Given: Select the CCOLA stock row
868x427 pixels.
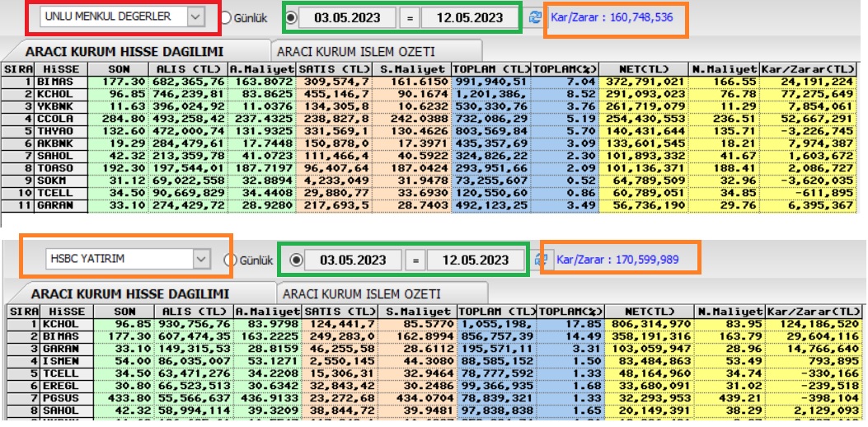Looking at the screenshot, I should point(429,119).
